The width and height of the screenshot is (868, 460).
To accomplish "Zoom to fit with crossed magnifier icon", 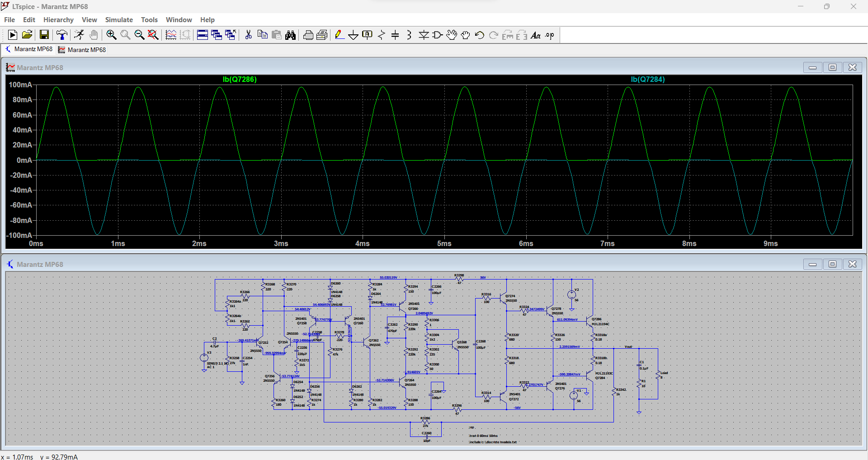I will pyautogui.click(x=153, y=35).
